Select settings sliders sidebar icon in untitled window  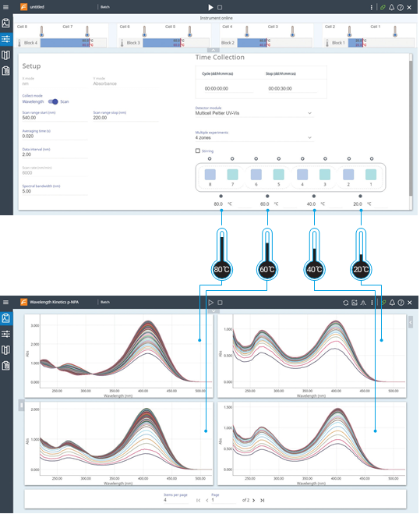click(6, 39)
